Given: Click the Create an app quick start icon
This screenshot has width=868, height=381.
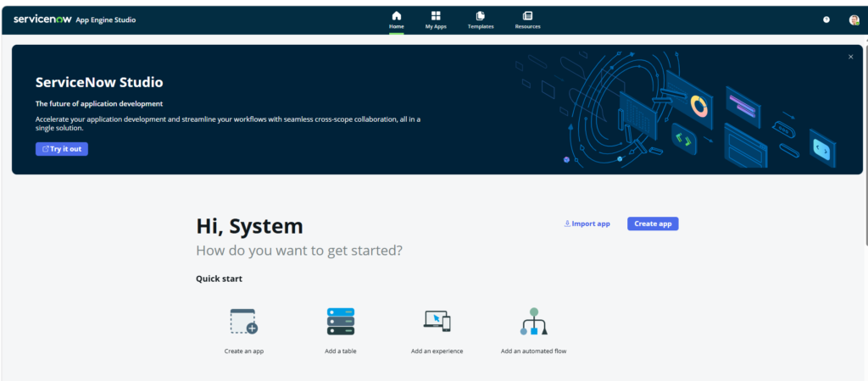Looking at the screenshot, I should click(x=244, y=322).
